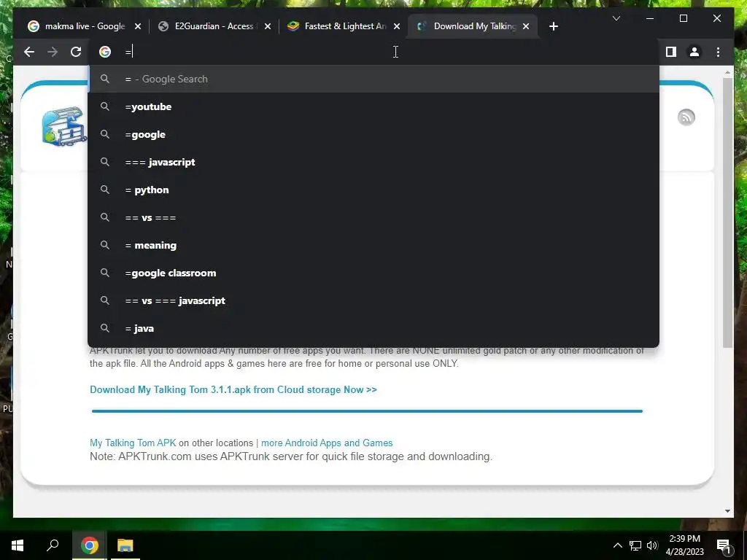The image size is (747, 560).
Task: Show hidden system tray icons
Action: [617, 545]
